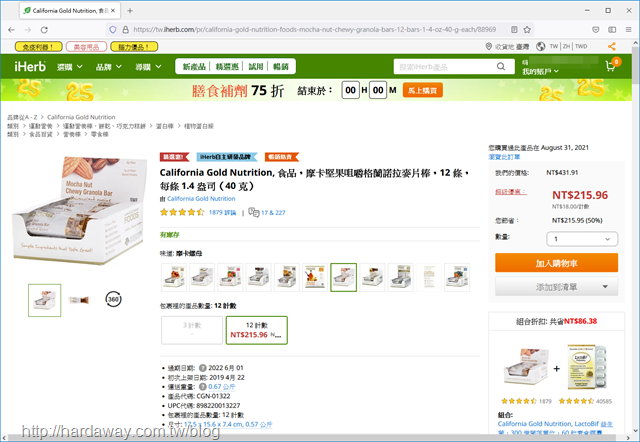Click the iHerb product search field
The height and width of the screenshot is (442, 640).
click(x=446, y=67)
